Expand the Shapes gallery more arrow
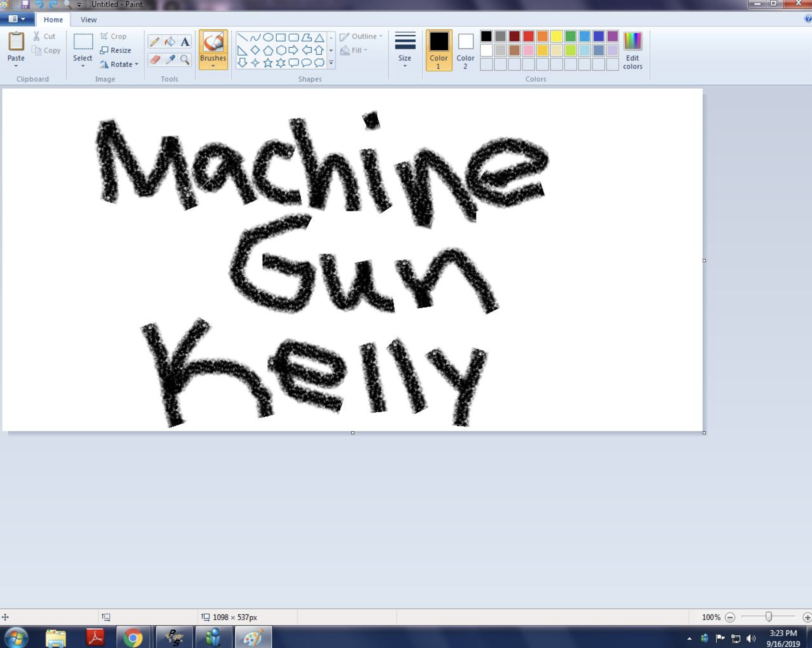This screenshot has height=648, width=812. click(x=331, y=63)
